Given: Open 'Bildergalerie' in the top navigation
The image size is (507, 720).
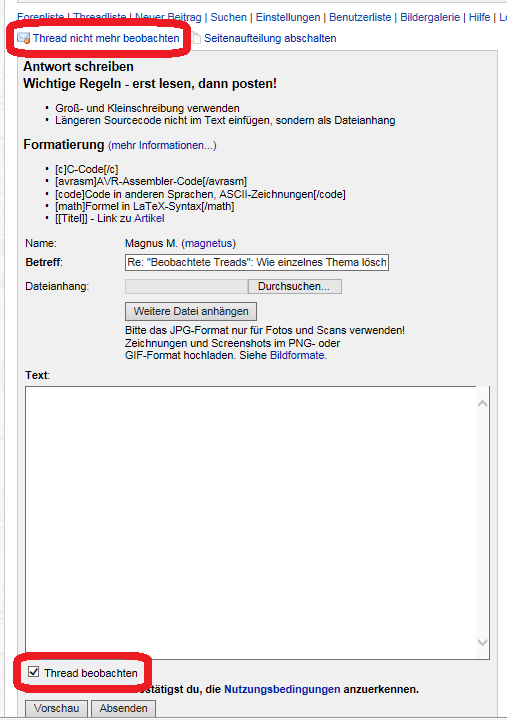Looking at the screenshot, I should tap(430, 17).
